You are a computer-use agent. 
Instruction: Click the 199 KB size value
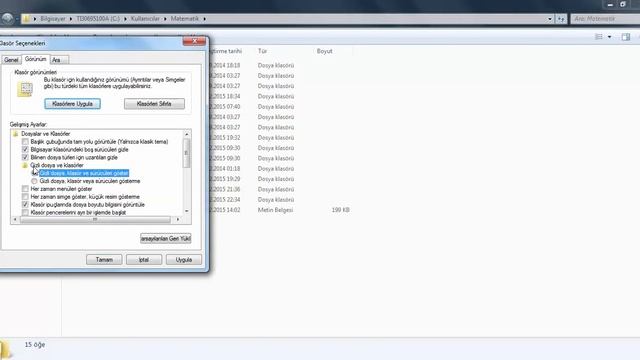coord(340,210)
